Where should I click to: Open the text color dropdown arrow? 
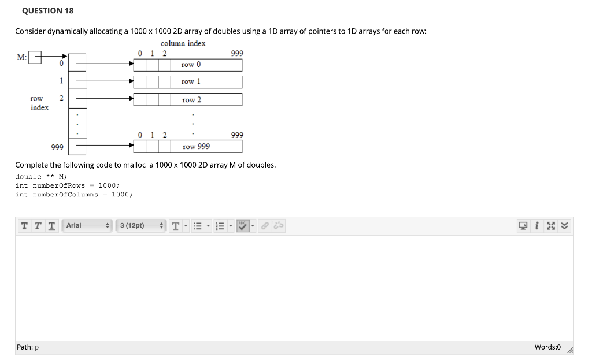[185, 225]
